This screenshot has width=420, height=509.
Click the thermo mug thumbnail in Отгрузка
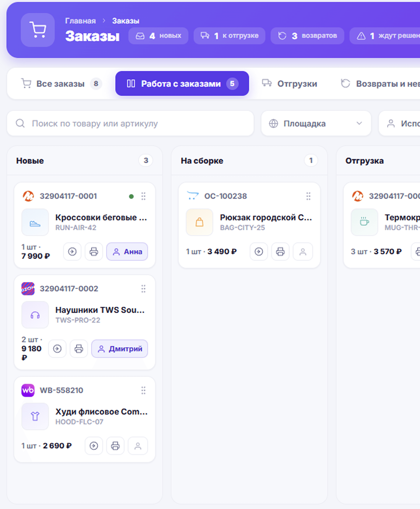click(365, 222)
